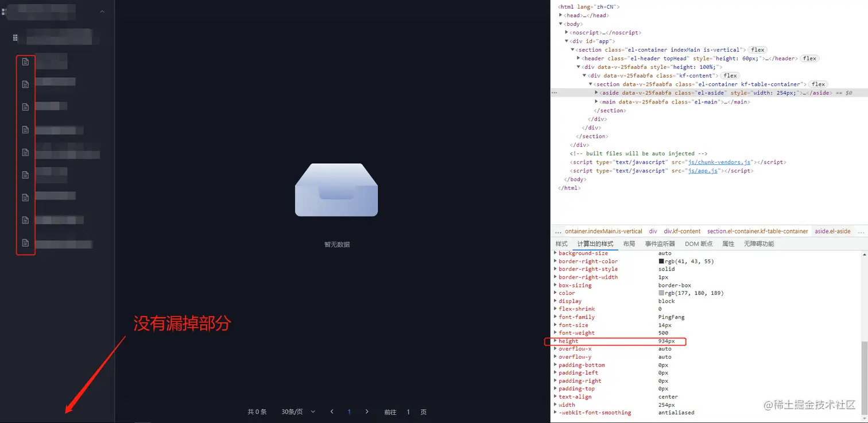Switch to the 属性 tab
The image size is (868, 423).
click(x=728, y=244)
